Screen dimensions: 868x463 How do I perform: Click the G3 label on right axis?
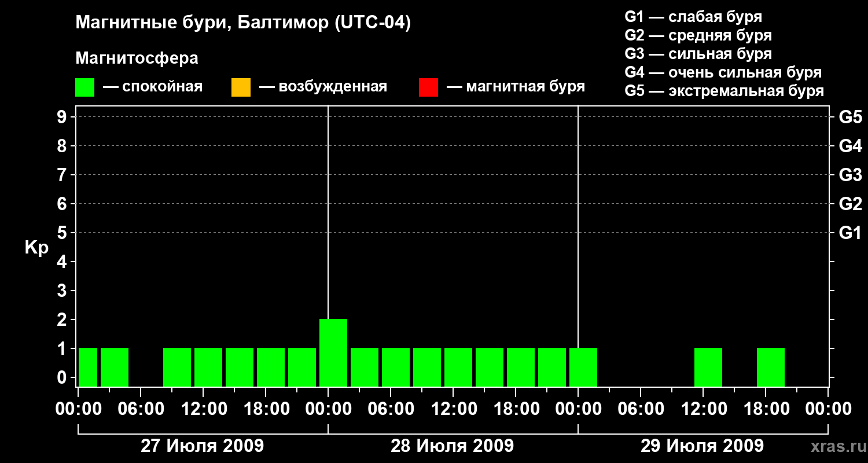point(851,175)
